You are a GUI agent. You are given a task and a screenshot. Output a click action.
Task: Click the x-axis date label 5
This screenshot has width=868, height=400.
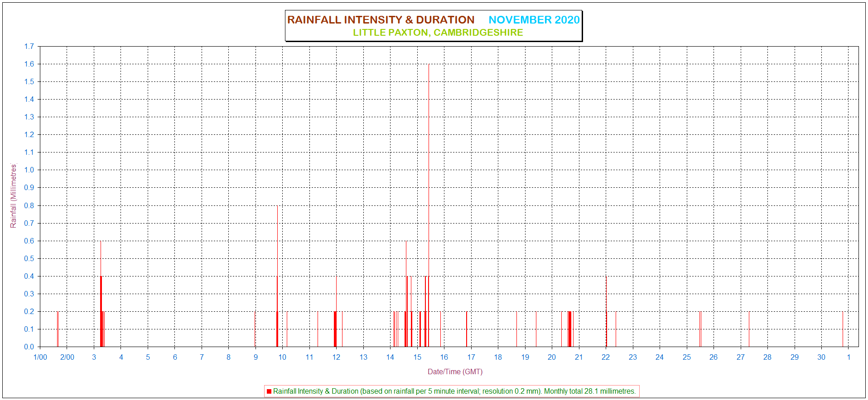[148, 357]
